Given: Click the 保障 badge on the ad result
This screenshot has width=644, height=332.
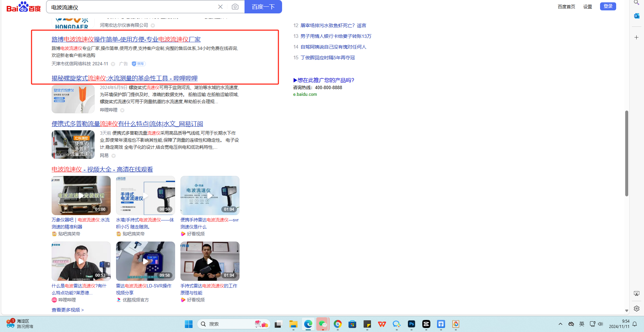Looking at the screenshot, I should pos(138,64).
